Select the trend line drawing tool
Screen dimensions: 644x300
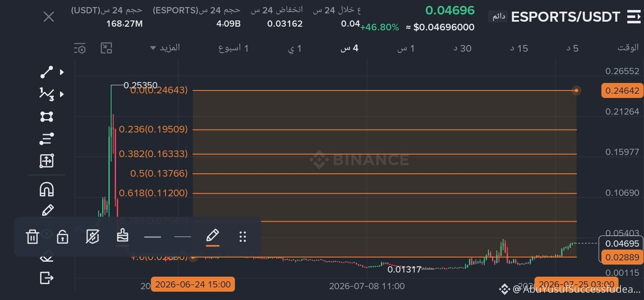(46, 72)
